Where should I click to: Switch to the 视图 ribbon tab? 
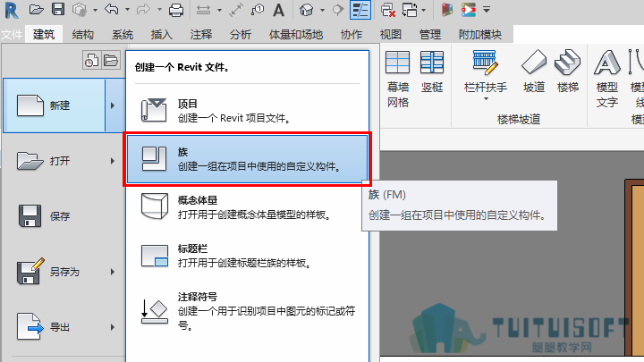pyautogui.click(x=390, y=35)
